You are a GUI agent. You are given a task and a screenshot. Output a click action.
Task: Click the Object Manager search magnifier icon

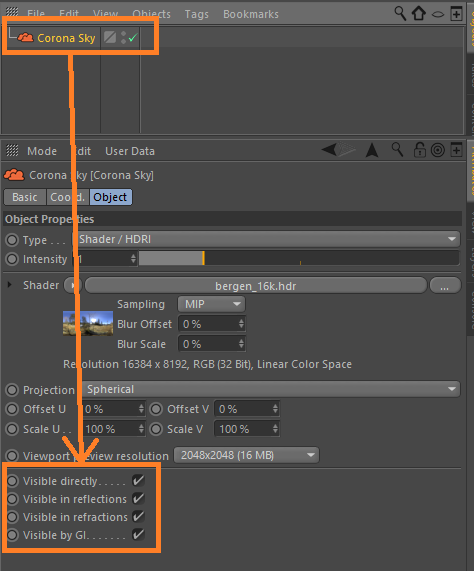pyautogui.click(x=400, y=13)
